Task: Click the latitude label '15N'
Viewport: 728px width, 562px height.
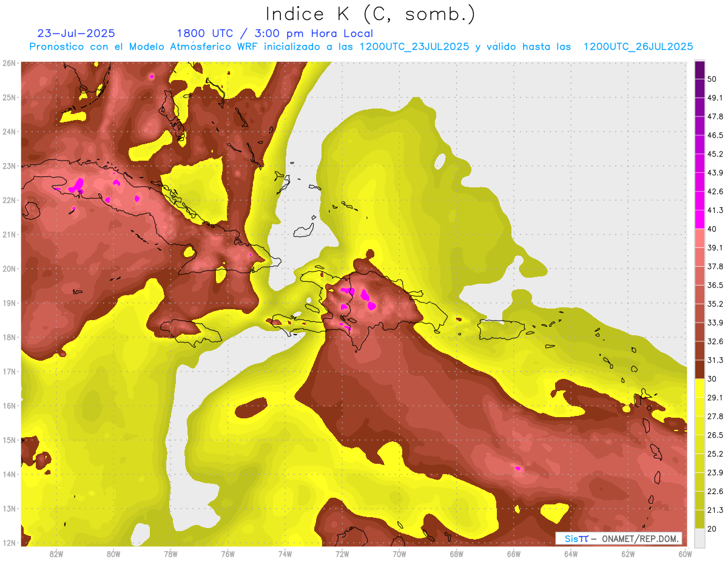Action: pyautogui.click(x=8, y=440)
